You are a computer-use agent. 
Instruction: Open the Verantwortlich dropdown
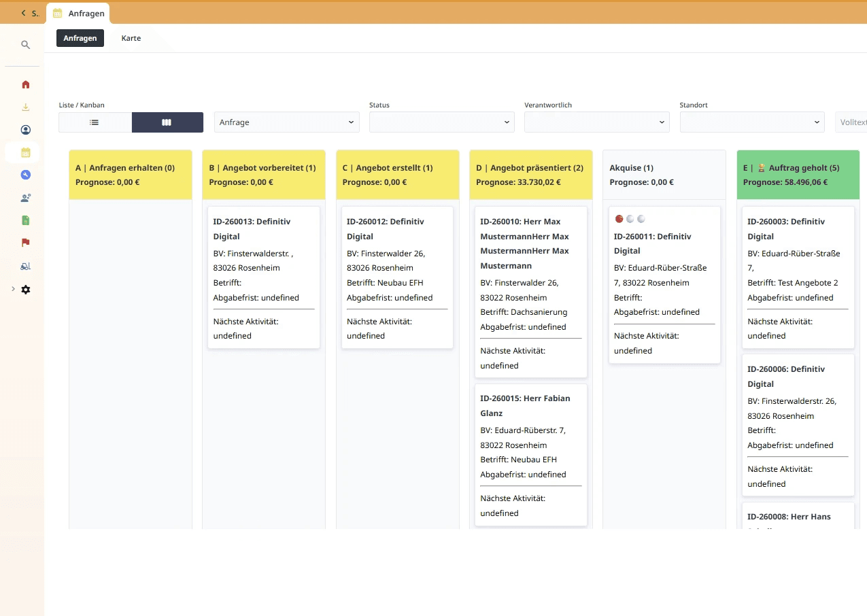[x=596, y=122]
